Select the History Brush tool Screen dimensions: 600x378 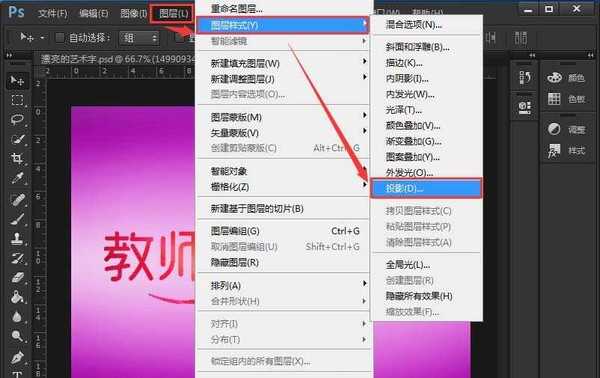[17, 259]
